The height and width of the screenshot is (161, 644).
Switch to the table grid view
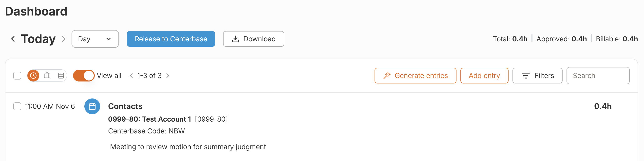coord(61,76)
